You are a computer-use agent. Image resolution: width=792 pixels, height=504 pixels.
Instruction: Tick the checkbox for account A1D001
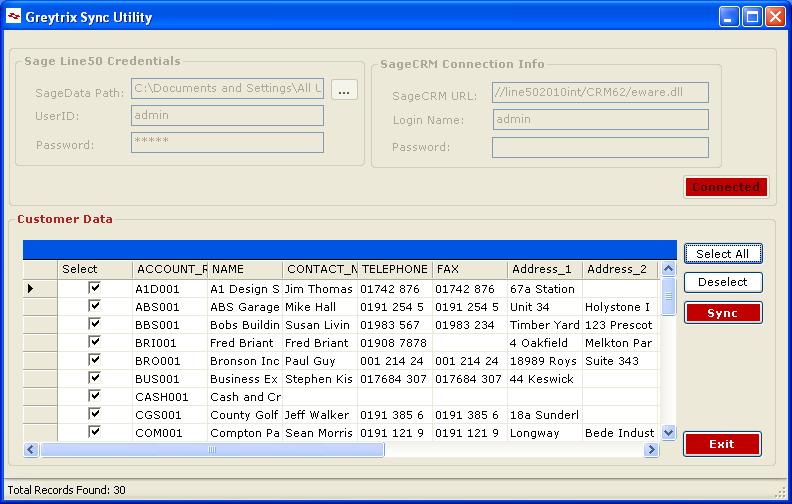(94, 288)
